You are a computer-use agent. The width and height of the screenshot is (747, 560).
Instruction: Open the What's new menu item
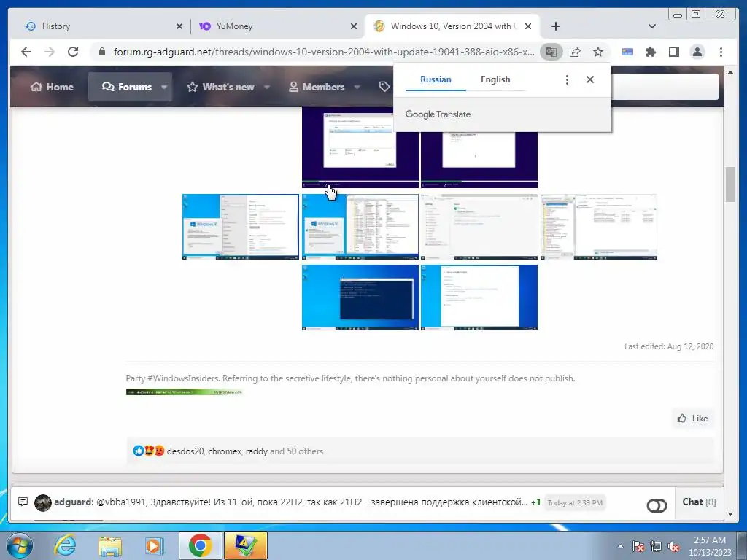(x=221, y=87)
